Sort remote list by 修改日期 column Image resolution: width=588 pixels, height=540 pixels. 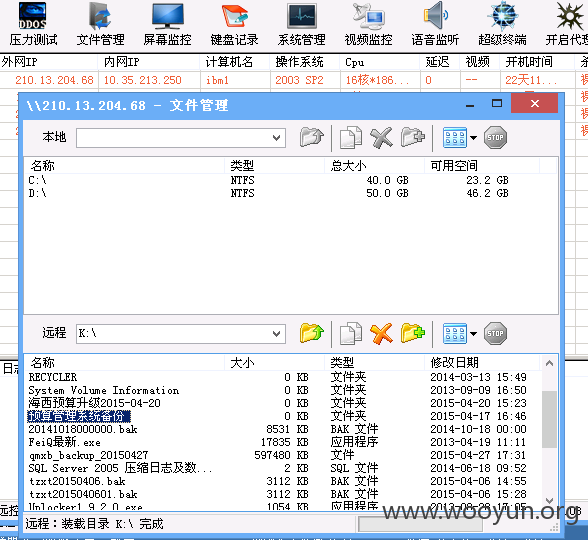point(482,363)
